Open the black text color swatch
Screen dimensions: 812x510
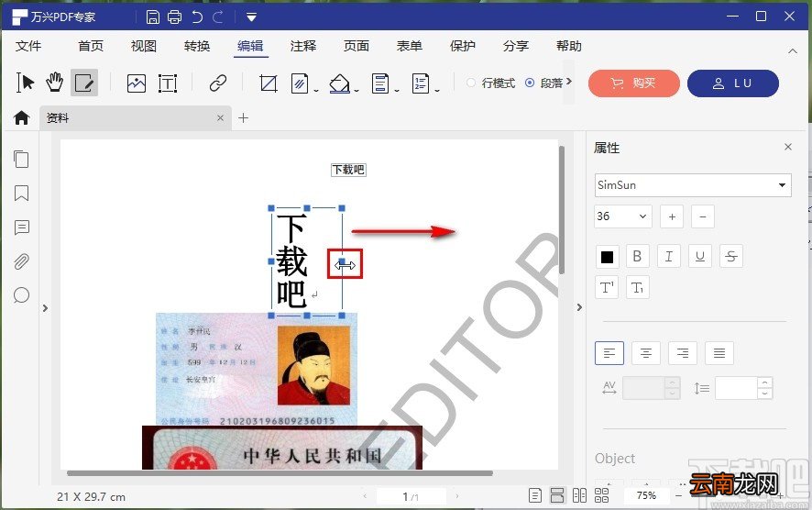tap(607, 257)
